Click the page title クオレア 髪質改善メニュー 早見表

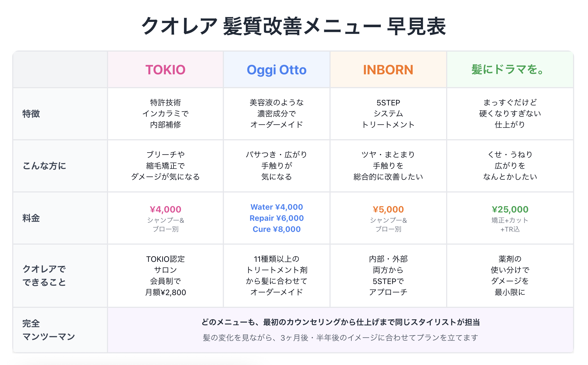[294, 26]
